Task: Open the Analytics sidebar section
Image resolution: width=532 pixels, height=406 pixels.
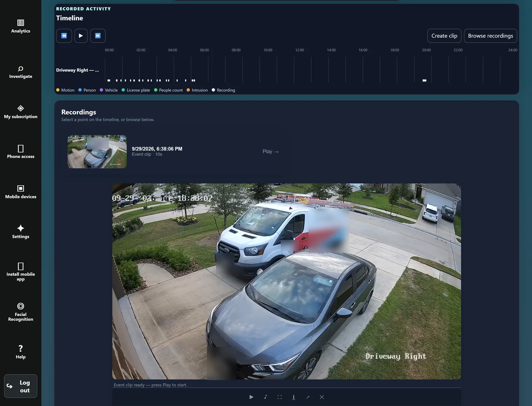Action: pos(21,26)
